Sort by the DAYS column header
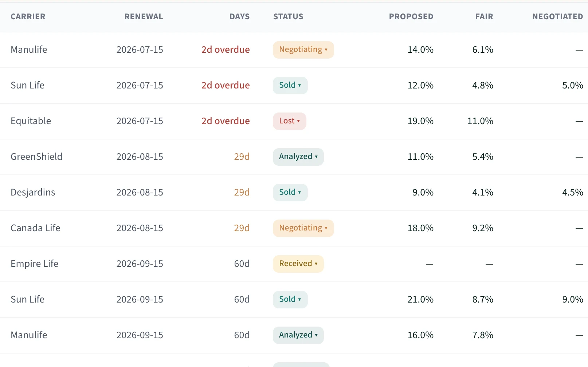 pos(239,17)
